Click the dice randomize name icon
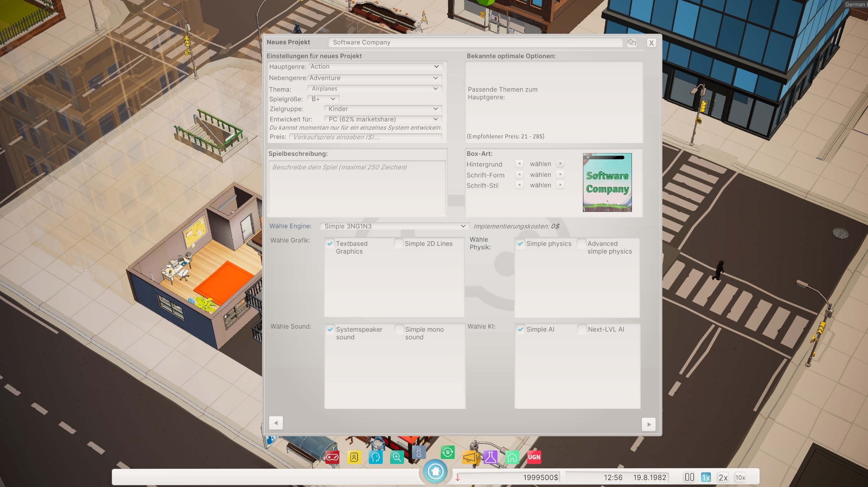This screenshot has height=487, width=868. [631, 43]
